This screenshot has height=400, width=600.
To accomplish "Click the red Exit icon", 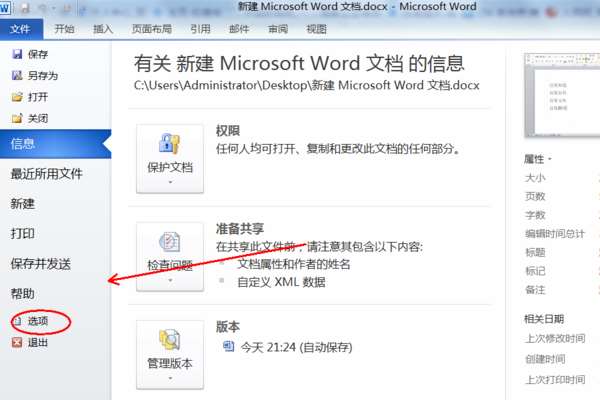I will click(17, 342).
